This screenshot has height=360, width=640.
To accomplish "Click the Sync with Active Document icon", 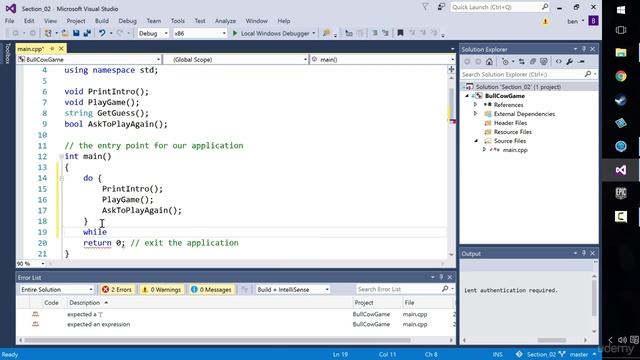I will pyautogui.click(x=522, y=62).
